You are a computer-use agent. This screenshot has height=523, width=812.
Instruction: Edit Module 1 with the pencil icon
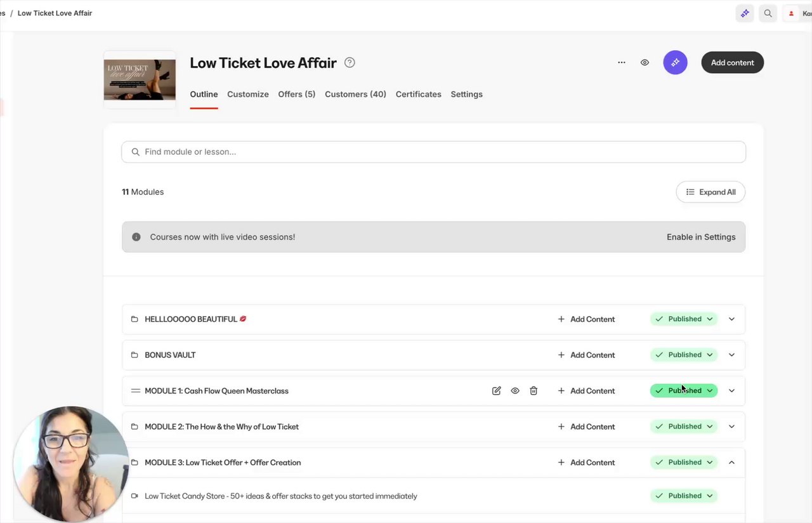point(497,391)
